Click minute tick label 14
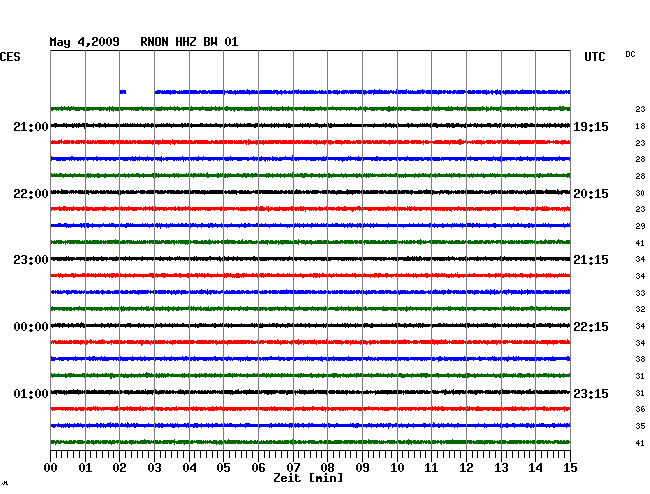The width and height of the screenshot is (650, 494). pos(535,468)
